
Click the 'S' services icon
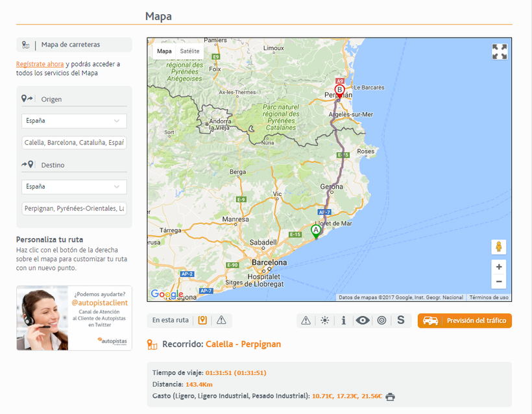pos(401,321)
